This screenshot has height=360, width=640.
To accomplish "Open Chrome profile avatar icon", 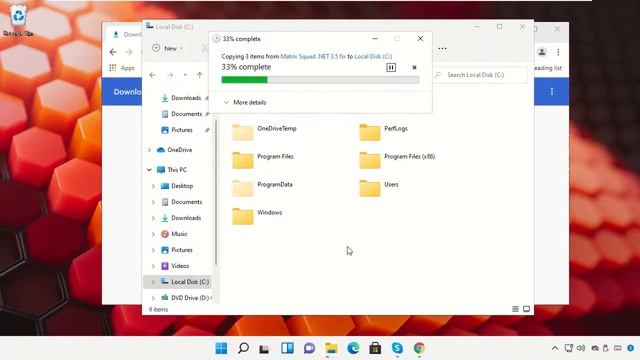I will pyautogui.click(x=542, y=52).
